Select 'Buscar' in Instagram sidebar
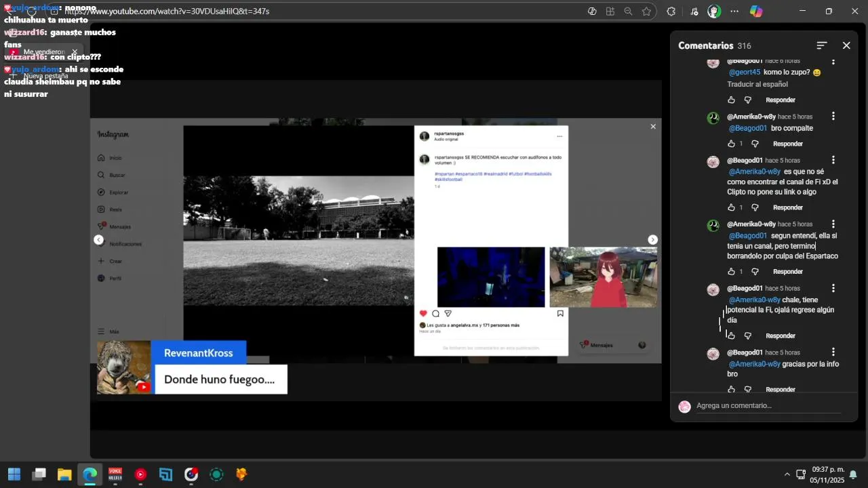 (x=111, y=175)
